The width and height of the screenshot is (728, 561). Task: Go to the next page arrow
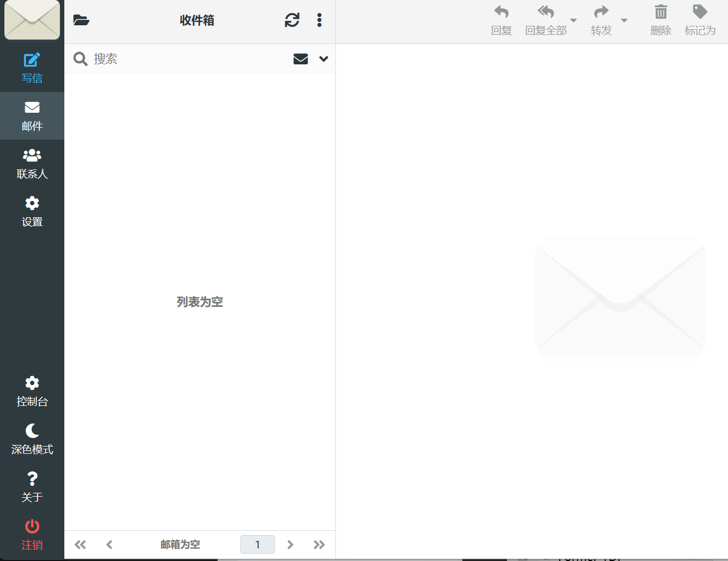click(x=290, y=544)
